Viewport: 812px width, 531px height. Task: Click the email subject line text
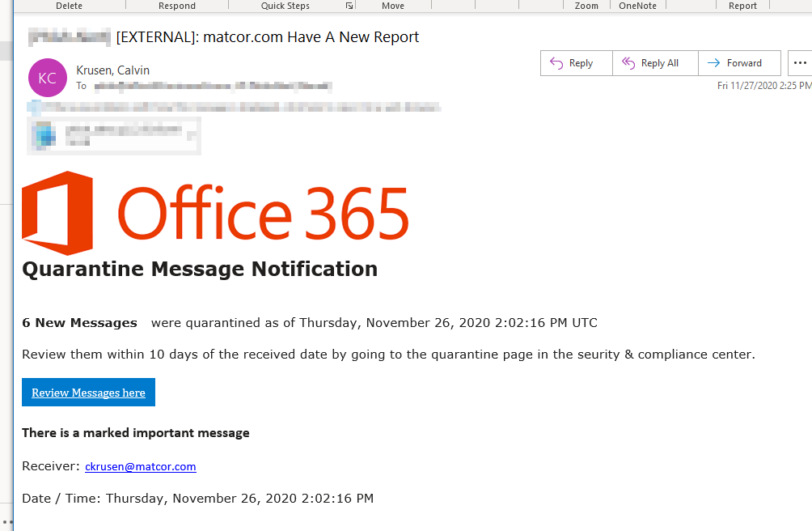[268, 37]
